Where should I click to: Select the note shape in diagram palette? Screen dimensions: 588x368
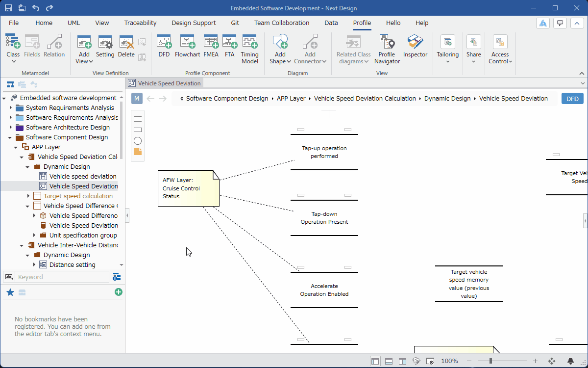[138, 152]
